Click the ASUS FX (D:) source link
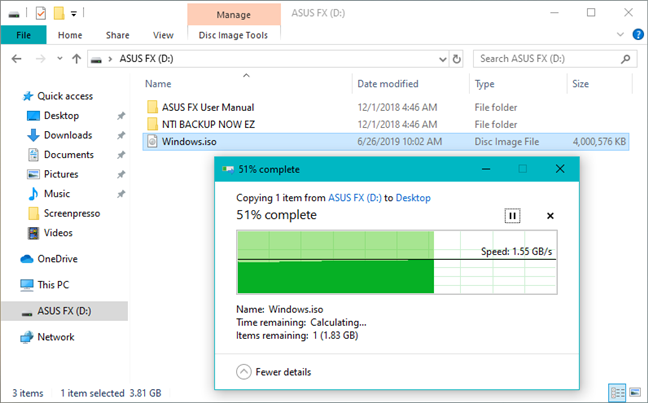 [355, 198]
